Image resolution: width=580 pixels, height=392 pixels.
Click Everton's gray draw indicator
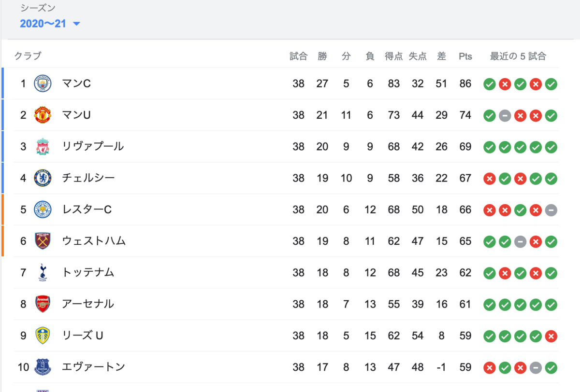[536, 367]
